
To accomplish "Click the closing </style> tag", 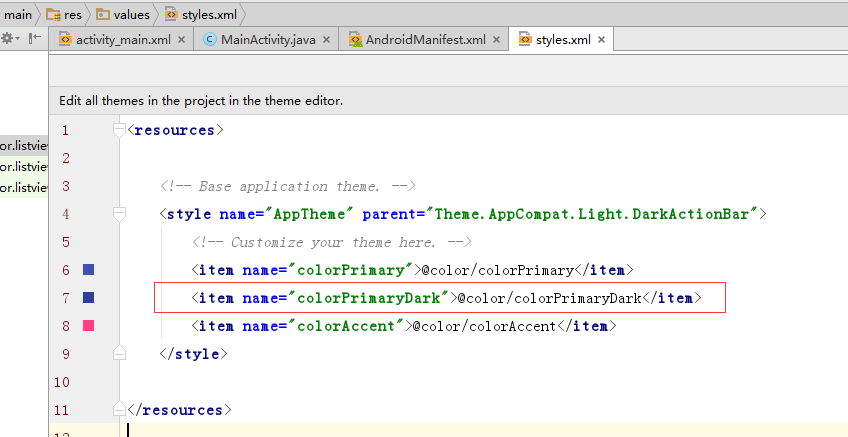I will tap(194, 354).
